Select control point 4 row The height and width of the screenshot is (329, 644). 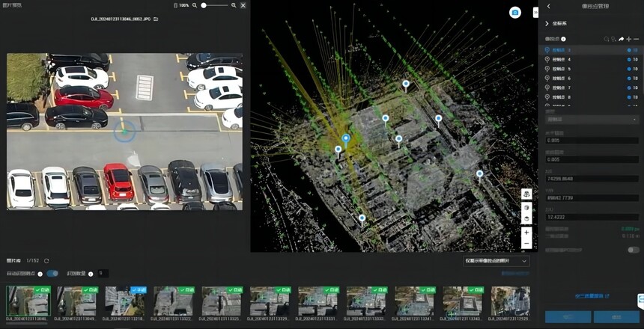click(x=591, y=60)
